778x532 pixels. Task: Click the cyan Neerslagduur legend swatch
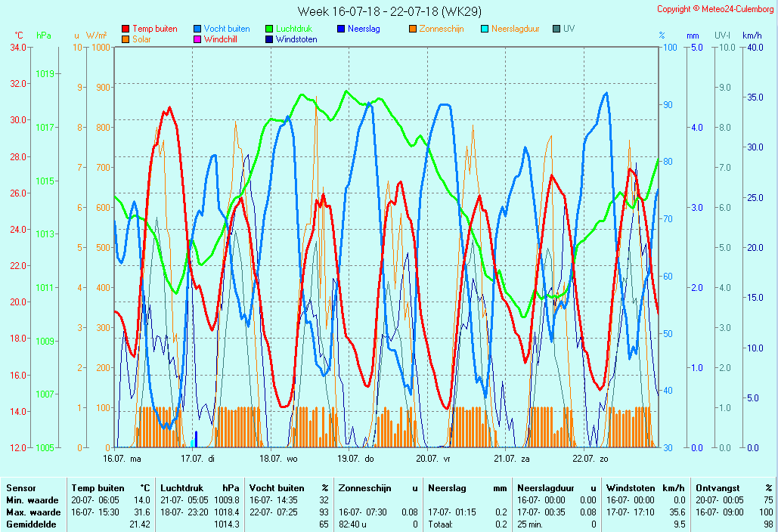click(x=485, y=29)
